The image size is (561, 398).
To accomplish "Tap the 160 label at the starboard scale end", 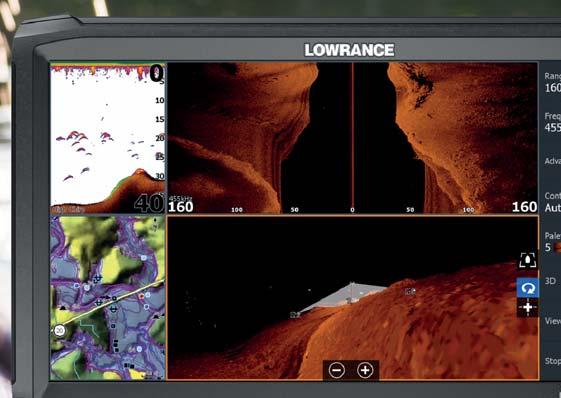I will click(x=524, y=207).
